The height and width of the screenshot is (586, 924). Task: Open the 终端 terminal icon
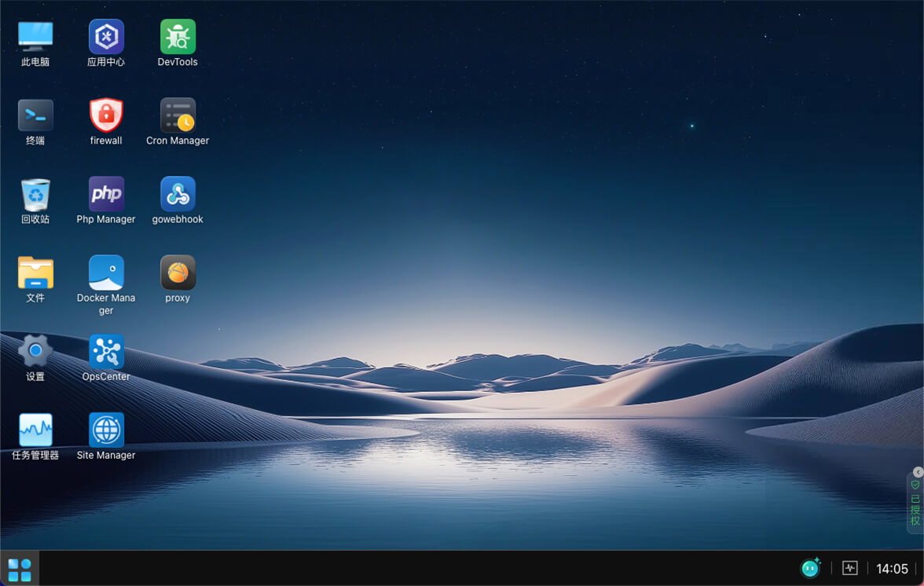[35, 115]
